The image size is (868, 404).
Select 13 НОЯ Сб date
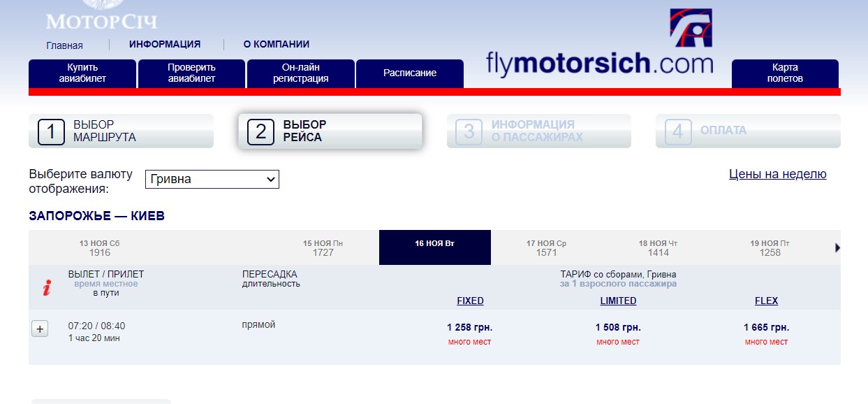tap(100, 247)
